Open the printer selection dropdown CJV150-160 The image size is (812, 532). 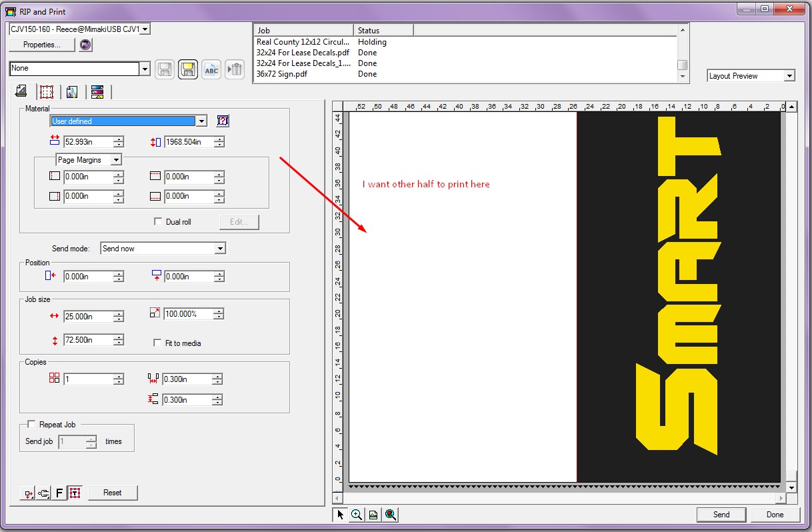(79, 29)
